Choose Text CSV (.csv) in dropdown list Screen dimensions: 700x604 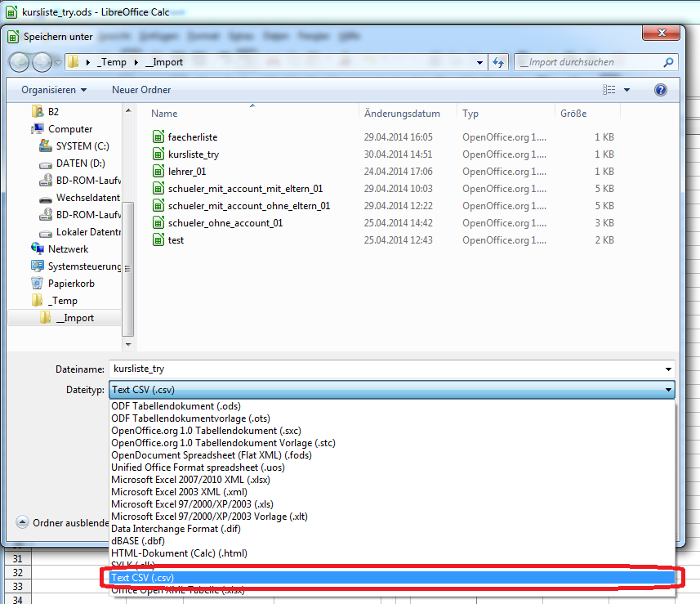pos(392,578)
